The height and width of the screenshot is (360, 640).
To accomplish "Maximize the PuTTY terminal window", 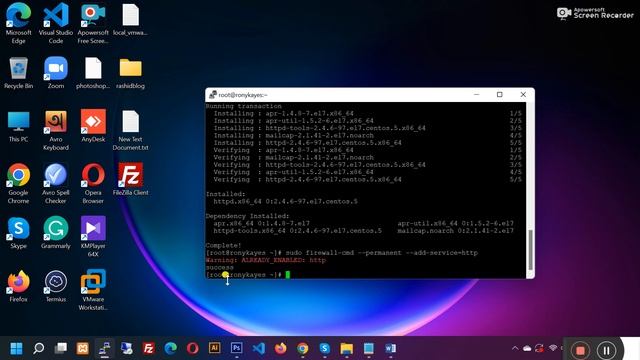I will coord(500,95).
